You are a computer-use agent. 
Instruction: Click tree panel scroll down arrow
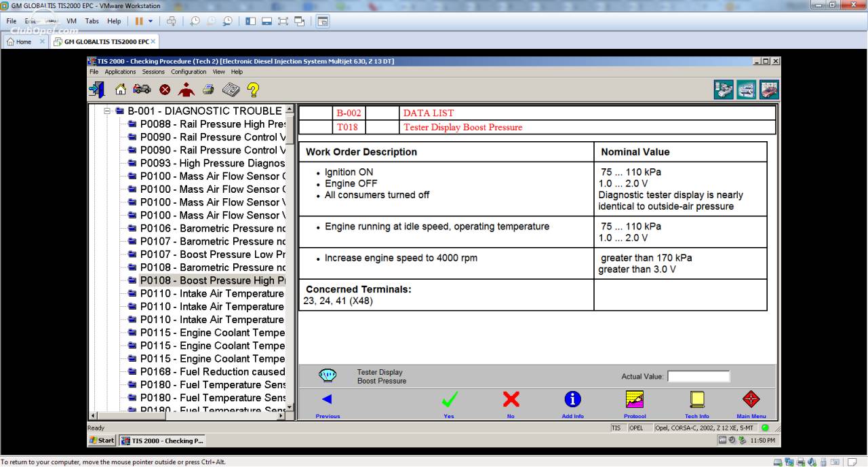(x=290, y=407)
